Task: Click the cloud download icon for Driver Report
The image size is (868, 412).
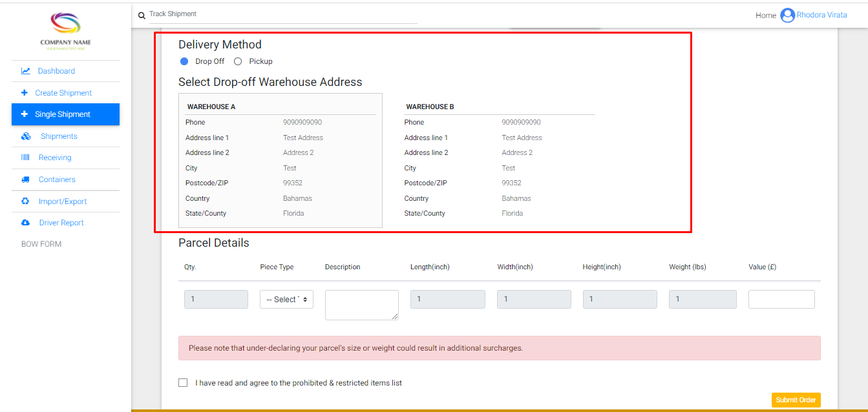Action: tap(25, 223)
